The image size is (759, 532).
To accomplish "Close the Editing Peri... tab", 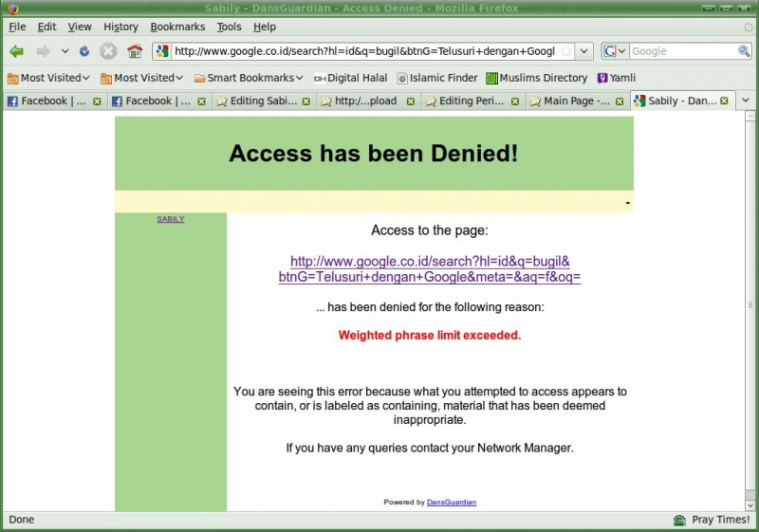I will [x=515, y=101].
